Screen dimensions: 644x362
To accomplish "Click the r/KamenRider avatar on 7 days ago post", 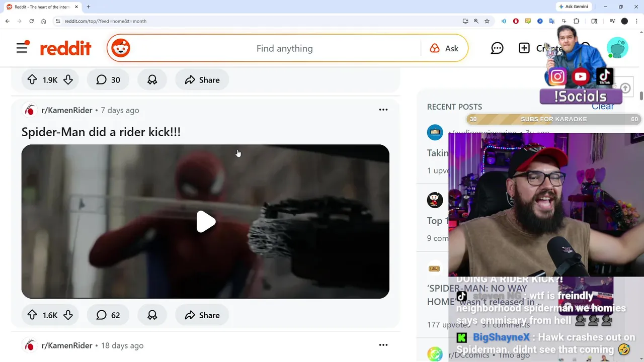I will [30, 110].
